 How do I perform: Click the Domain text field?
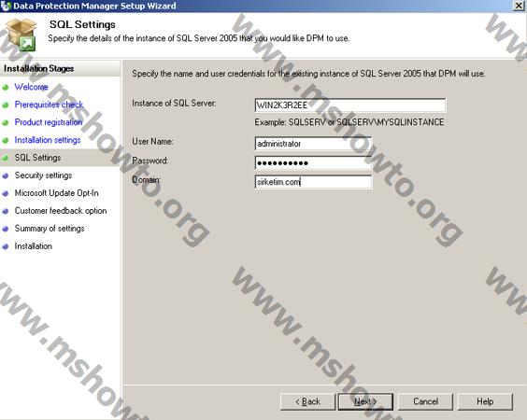pyautogui.click(x=313, y=182)
